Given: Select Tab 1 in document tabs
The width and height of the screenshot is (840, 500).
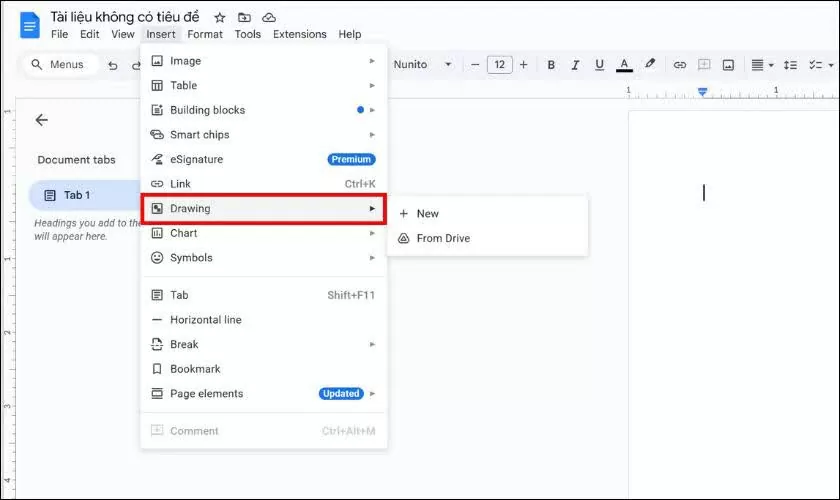Looking at the screenshot, I should point(77,195).
